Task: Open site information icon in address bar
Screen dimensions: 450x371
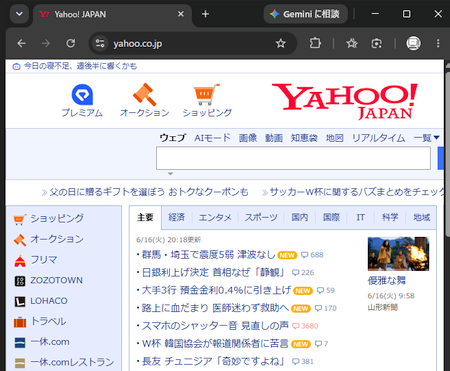Action: pos(100,43)
